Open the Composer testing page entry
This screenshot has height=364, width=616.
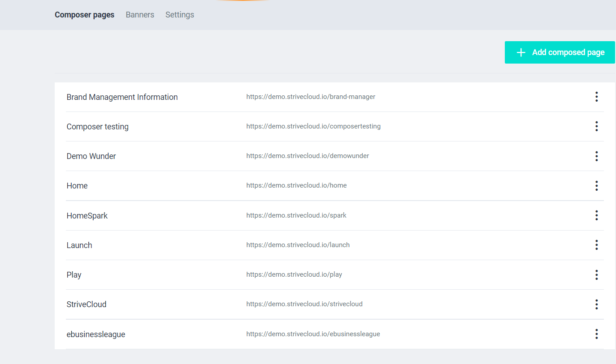tap(97, 126)
